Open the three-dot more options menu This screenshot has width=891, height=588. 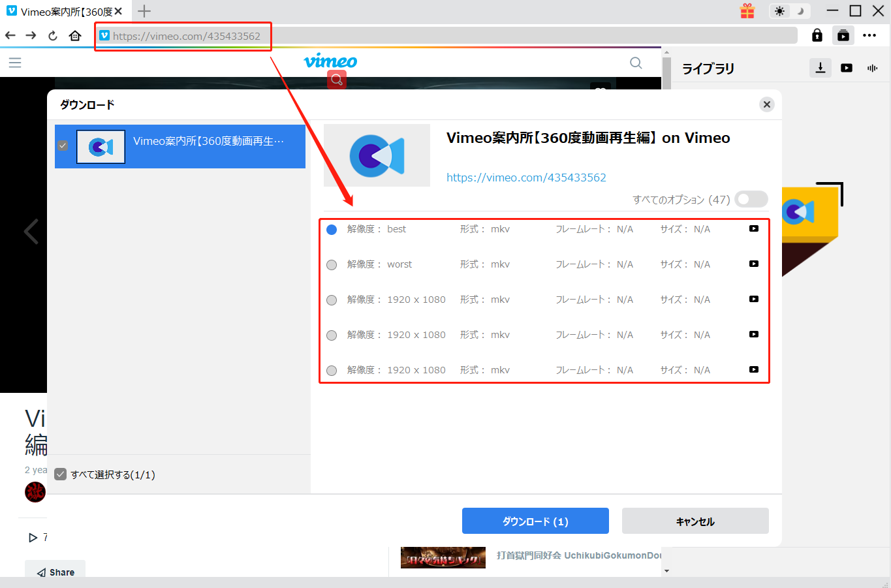click(869, 35)
